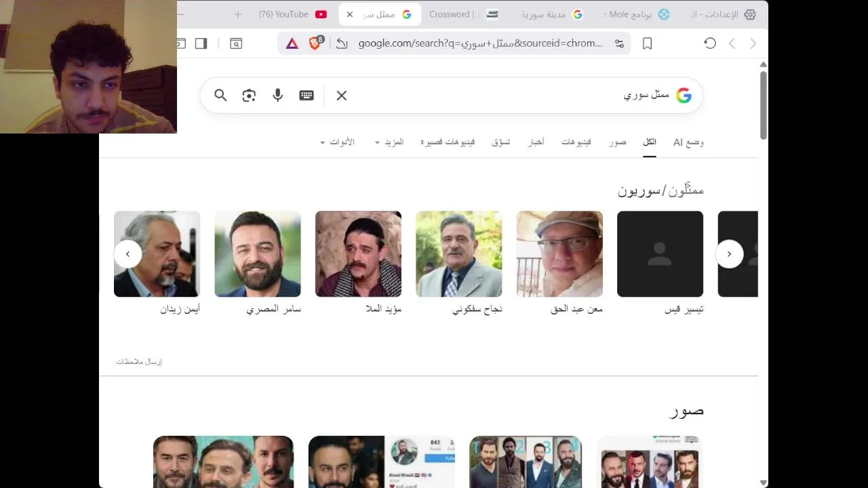Click the page vertical scrollbar thumb

pos(763,105)
